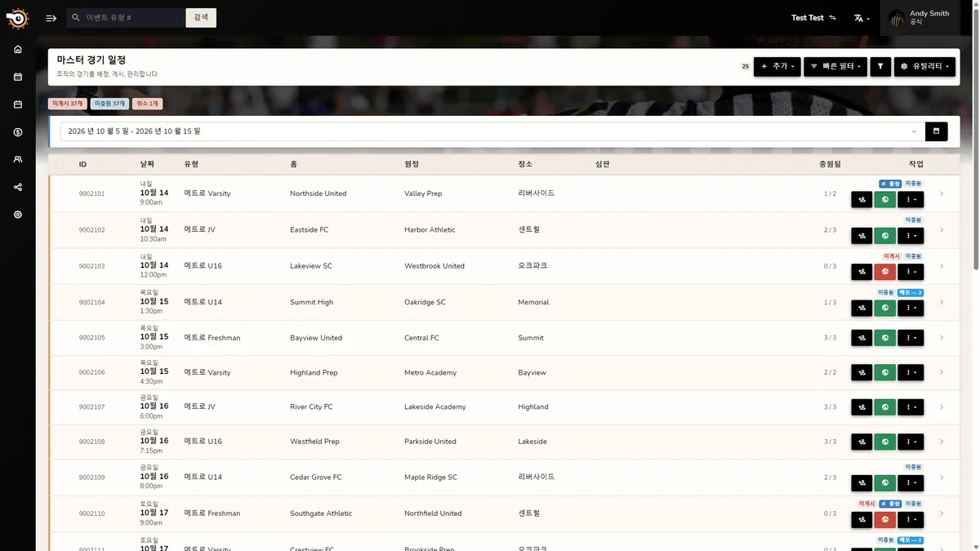Click the Northside United home team cell
The image size is (980, 551).
318,193
